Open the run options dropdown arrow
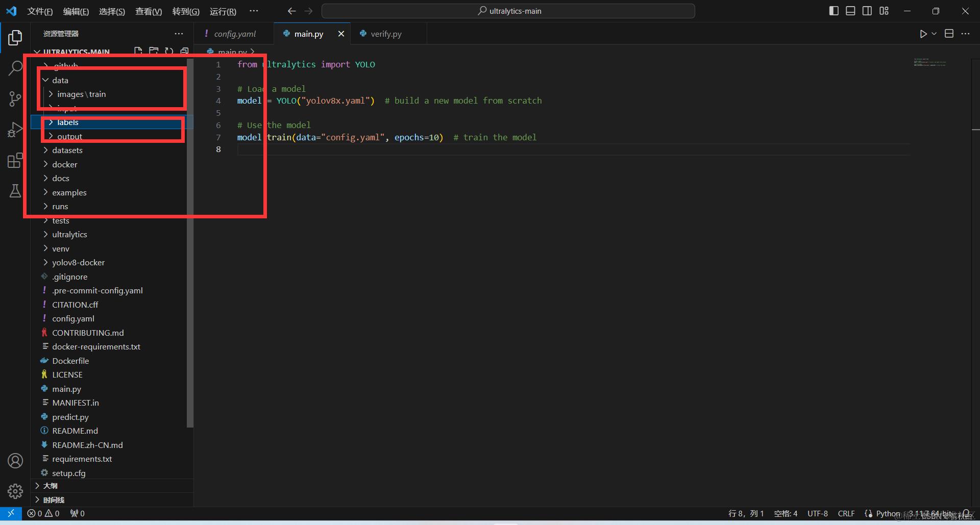Viewport: 980px width, 525px height. (x=934, y=34)
